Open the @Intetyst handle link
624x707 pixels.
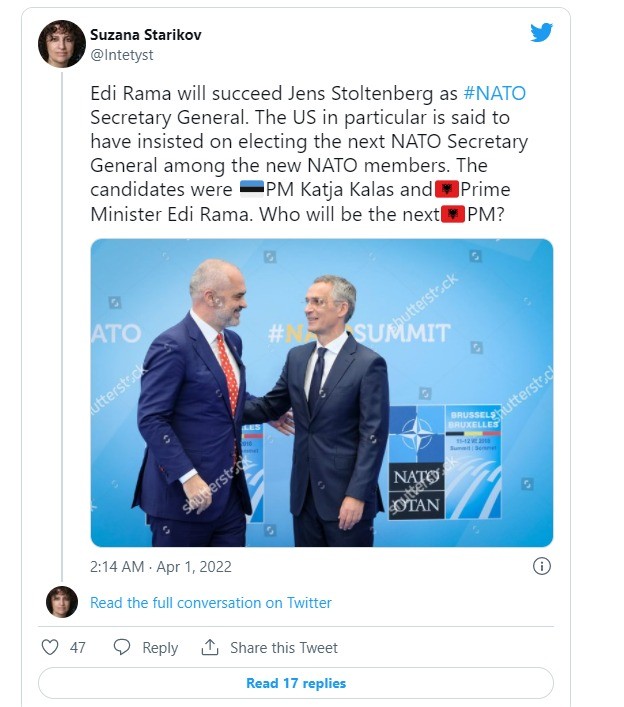(x=122, y=55)
